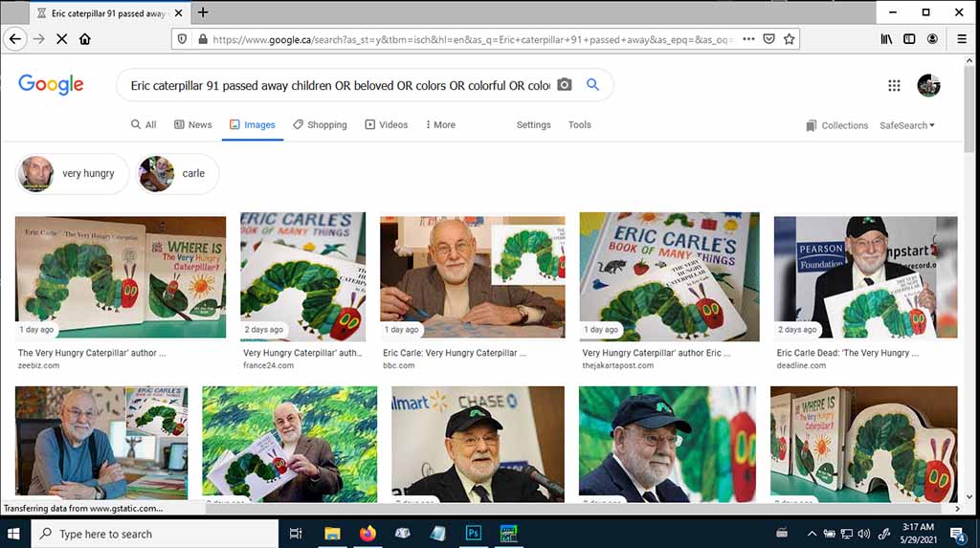Viewport: 980px width, 548px height.
Task: Click the horizontal scrollbar right arrow
Action: (x=957, y=509)
